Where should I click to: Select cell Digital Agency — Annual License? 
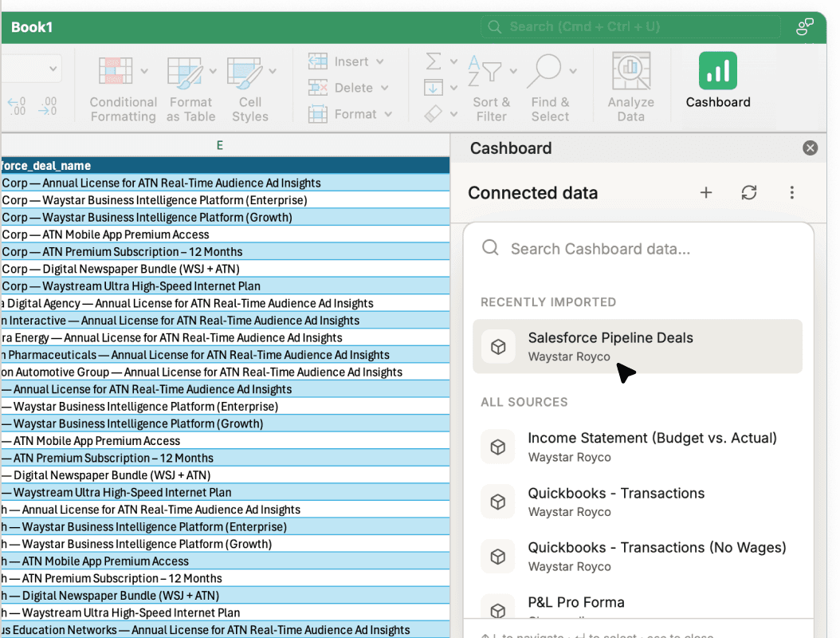pyautogui.click(x=225, y=303)
